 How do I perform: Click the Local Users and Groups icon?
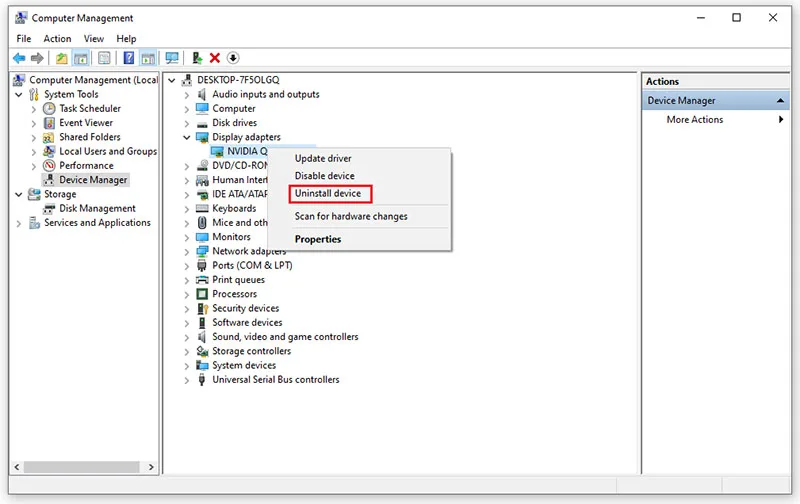tap(49, 152)
